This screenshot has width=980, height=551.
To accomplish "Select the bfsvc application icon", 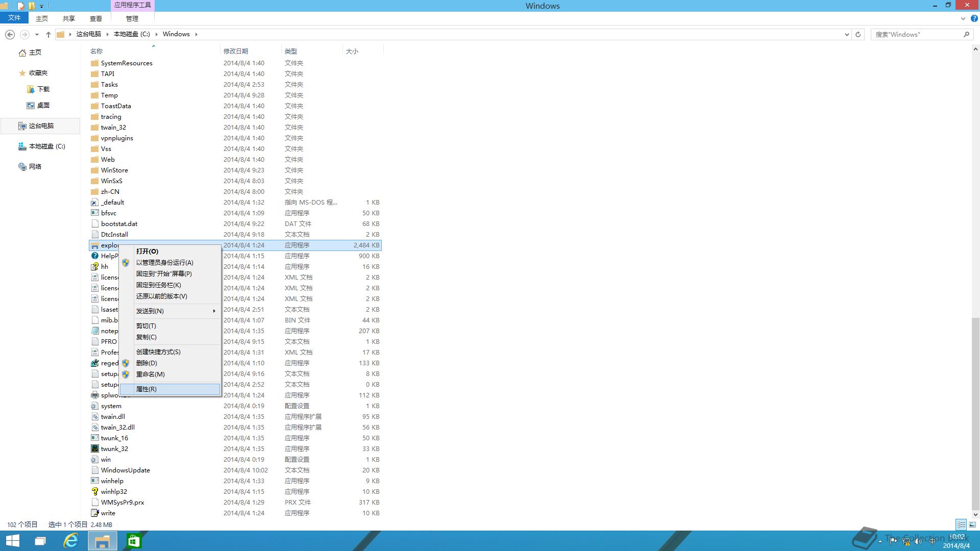I will pyautogui.click(x=94, y=213).
